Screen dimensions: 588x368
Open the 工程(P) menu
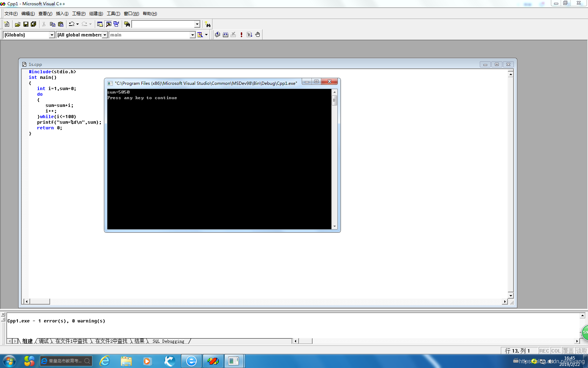pos(79,14)
